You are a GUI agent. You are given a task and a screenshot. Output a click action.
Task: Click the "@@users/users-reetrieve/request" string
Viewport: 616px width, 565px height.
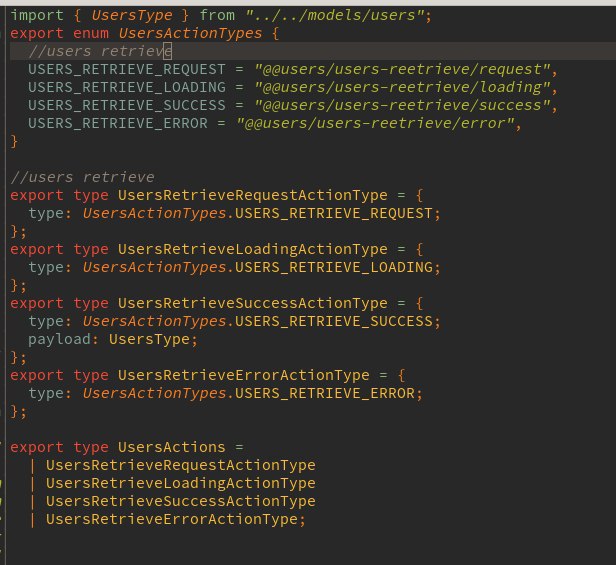pos(402,70)
